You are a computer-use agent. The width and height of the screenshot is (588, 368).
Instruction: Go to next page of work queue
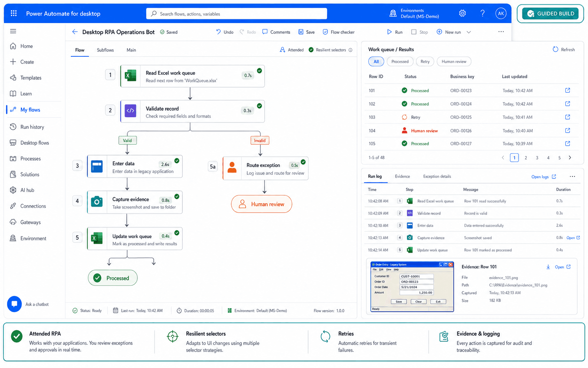570,158
